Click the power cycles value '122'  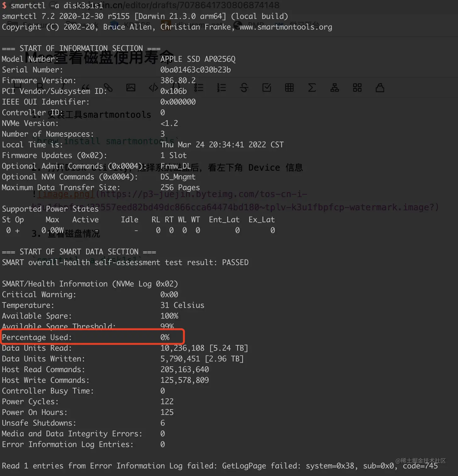[x=167, y=401]
